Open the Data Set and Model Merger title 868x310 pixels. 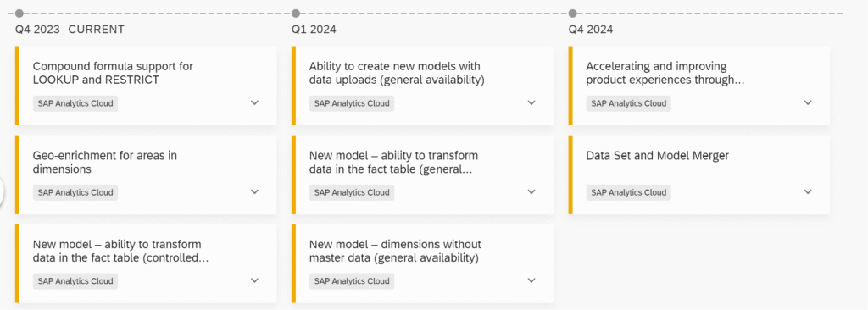pos(658,156)
